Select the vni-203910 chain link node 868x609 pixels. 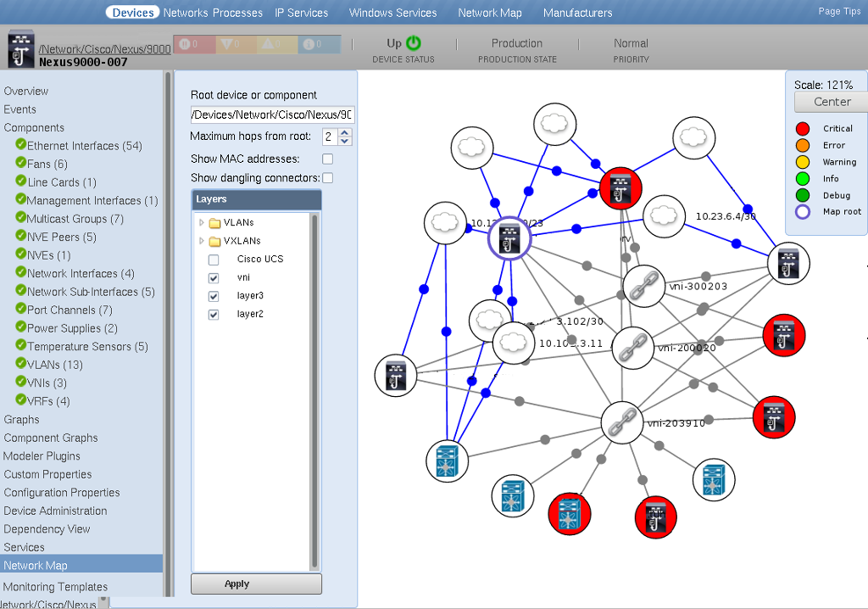tap(622, 422)
